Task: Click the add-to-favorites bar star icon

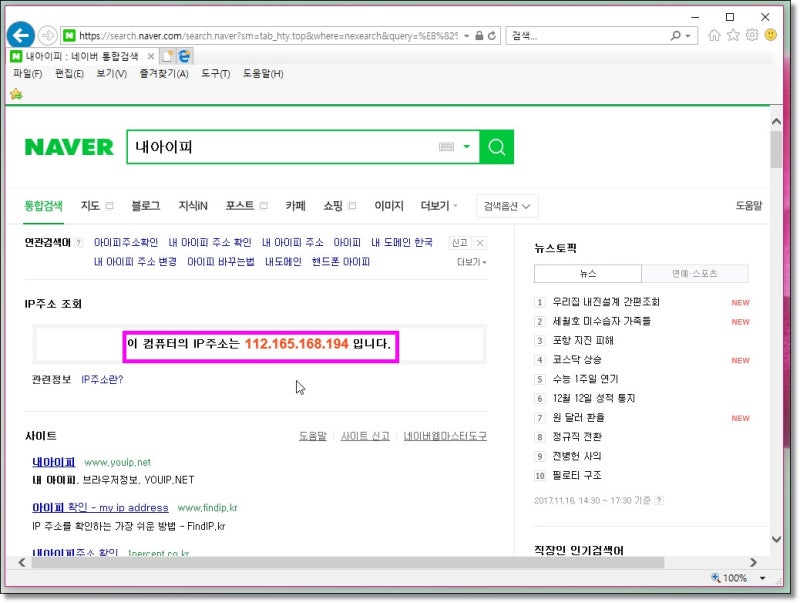Action: coord(16,94)
